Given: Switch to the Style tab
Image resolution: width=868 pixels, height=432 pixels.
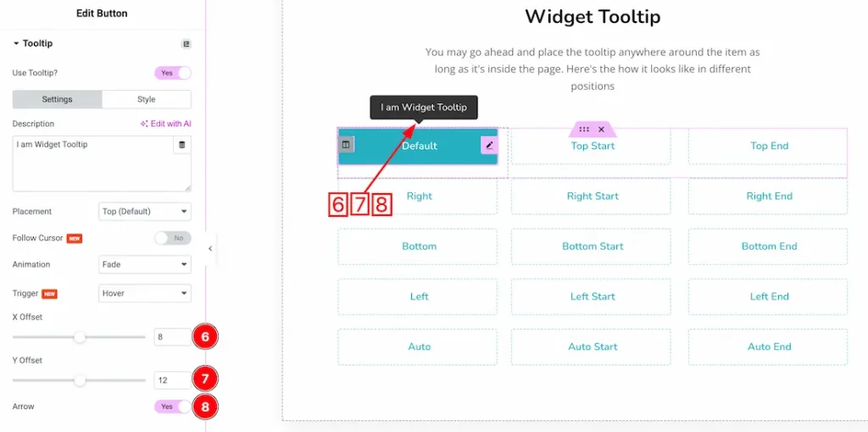Looking at the screenshot, I should (x=146, y=100).
